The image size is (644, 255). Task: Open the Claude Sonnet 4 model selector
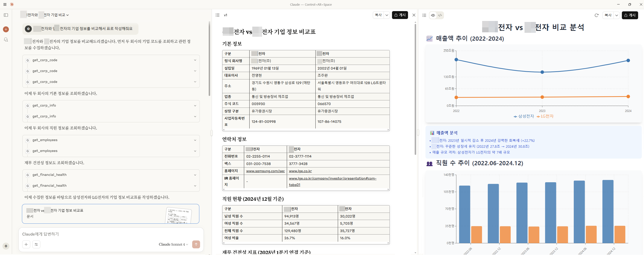[173, 244]
